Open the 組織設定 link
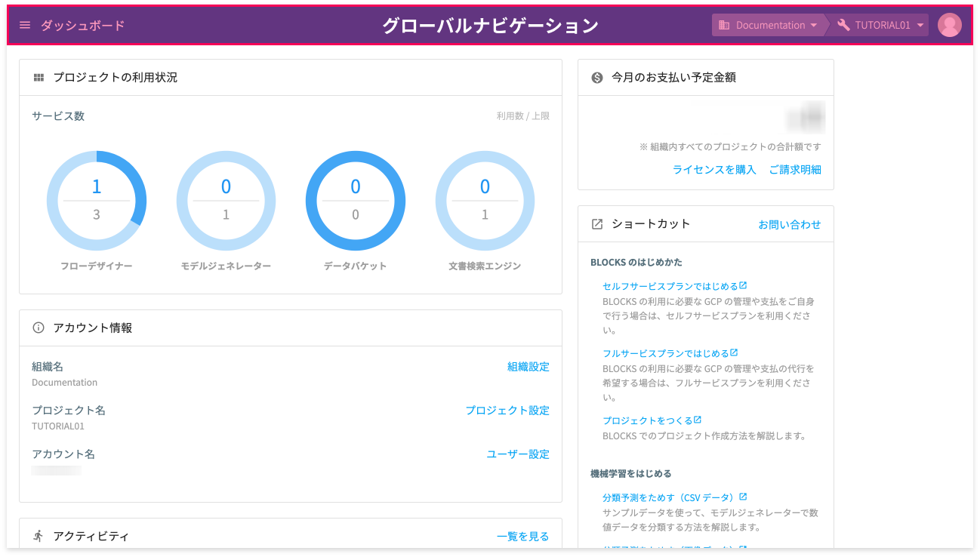The image size is (980, 557). [x=529, y=367]
